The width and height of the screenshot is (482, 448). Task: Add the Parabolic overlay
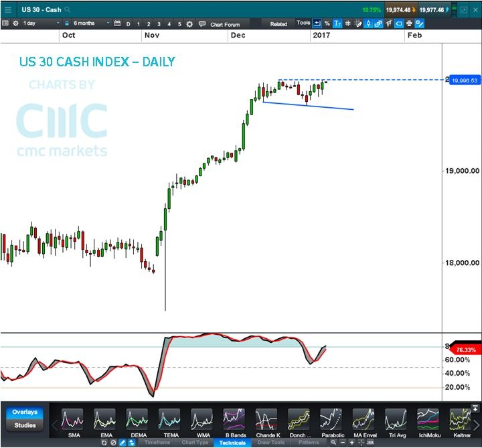(331, 423)
